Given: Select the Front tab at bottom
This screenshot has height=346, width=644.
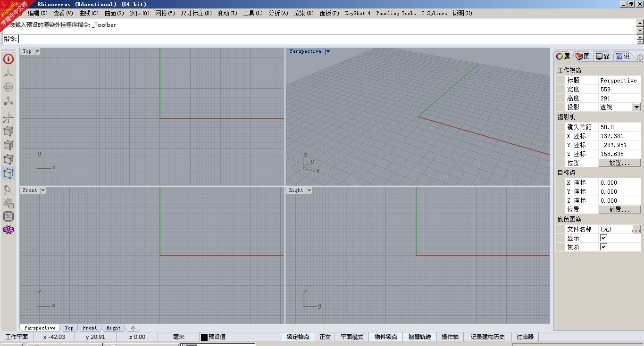Looking at the screenshot, I should 90,328.
